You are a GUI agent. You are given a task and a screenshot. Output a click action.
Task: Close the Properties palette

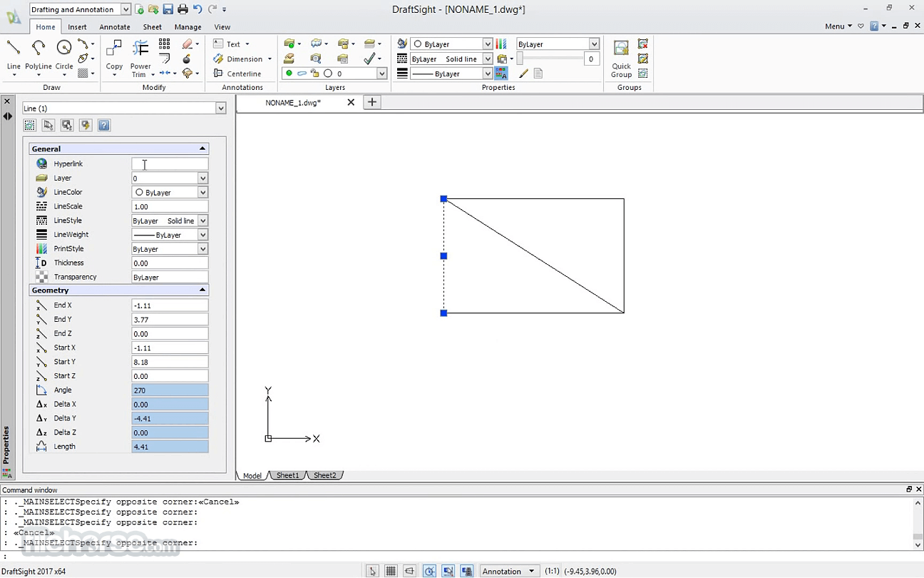click(7, 101)
